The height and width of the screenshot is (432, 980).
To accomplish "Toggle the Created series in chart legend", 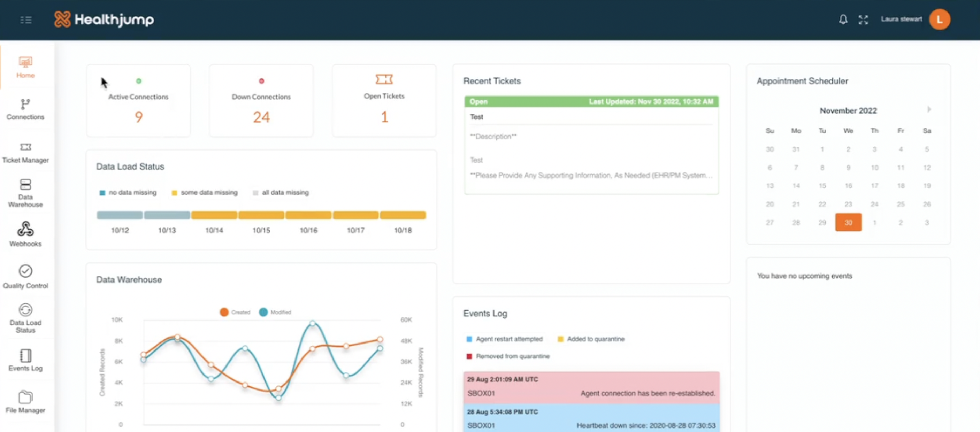I will coord(235,312).
